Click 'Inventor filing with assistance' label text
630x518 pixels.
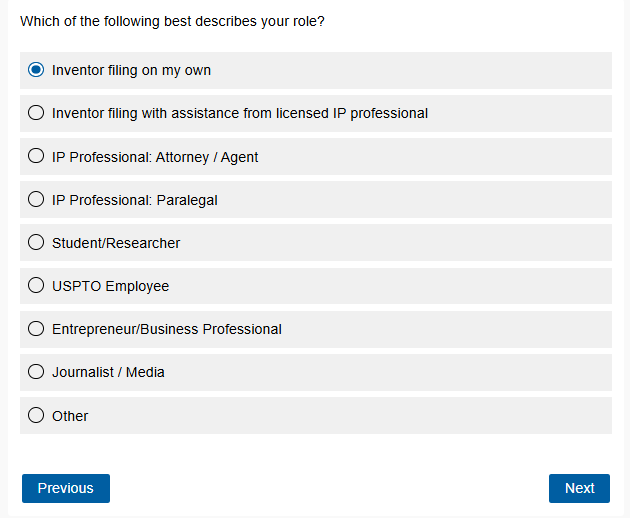pyautogui.click(x=240, y=114)
